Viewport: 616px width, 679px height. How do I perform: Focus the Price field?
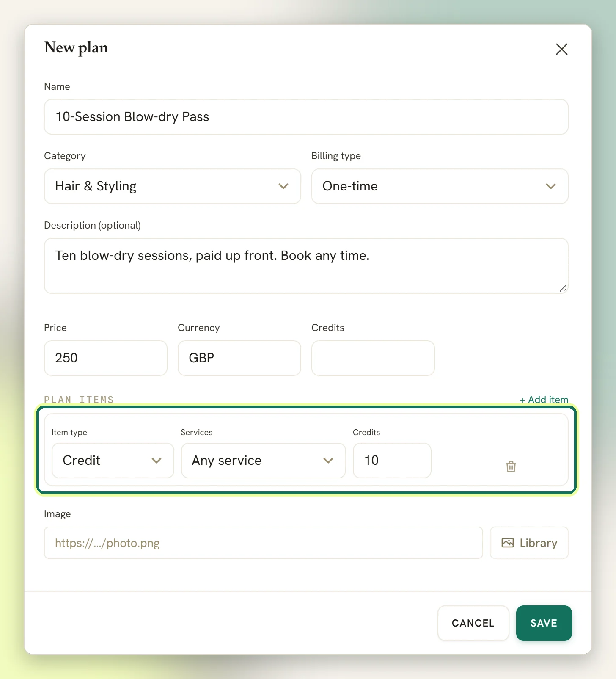(105, 358)
